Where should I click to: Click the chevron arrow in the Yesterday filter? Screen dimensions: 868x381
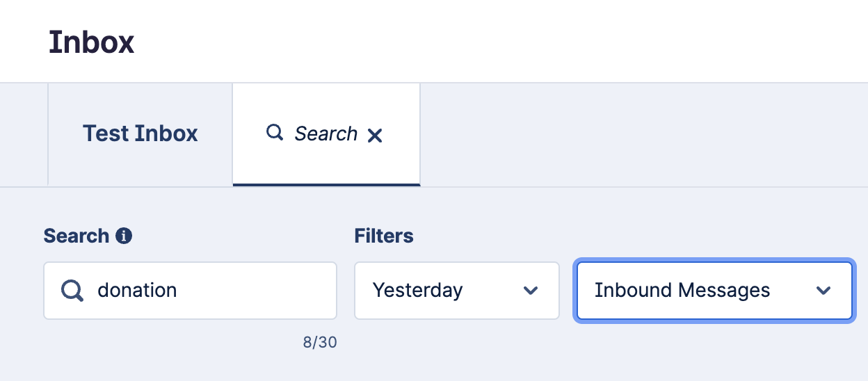(x=531, y=291)
